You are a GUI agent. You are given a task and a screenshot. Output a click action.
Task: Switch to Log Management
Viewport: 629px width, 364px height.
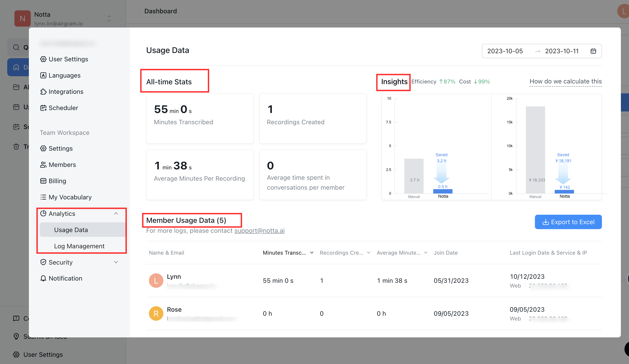pyautogui.click(x=79, y=246)
